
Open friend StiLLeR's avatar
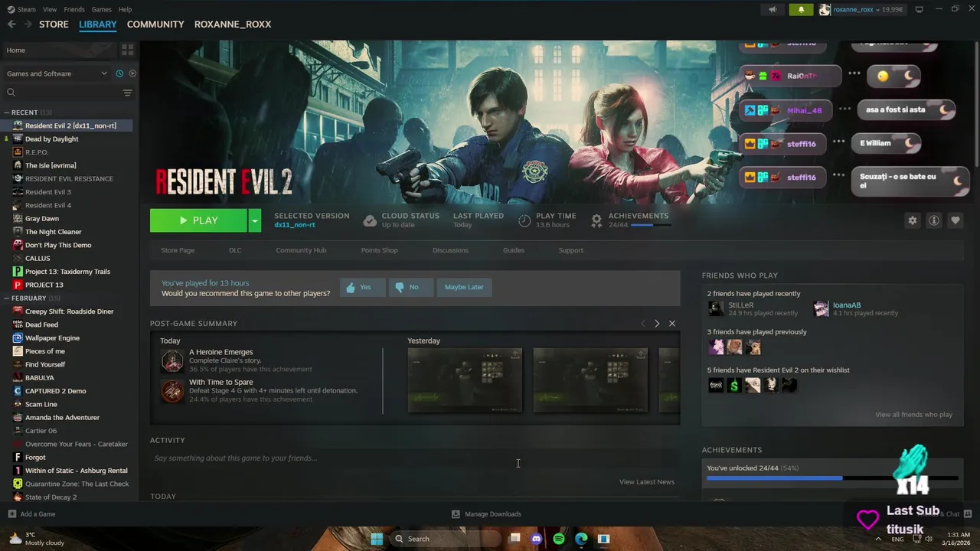[716, 308]
